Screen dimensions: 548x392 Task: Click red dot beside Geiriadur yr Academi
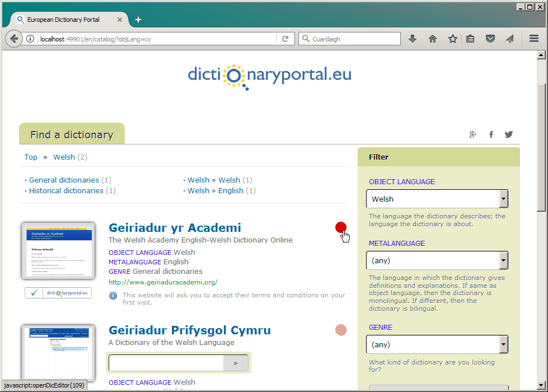pos(341,227)
